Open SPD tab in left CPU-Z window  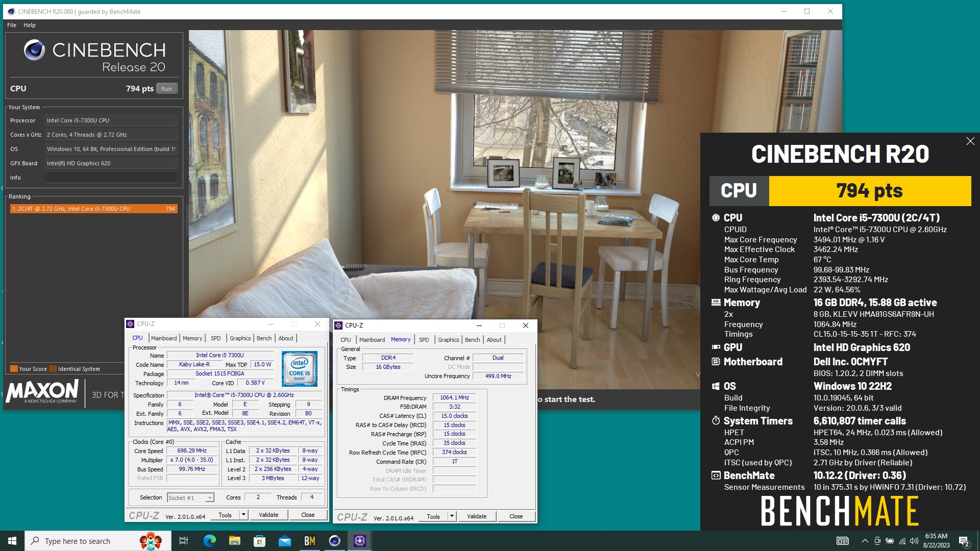point(216,338)
